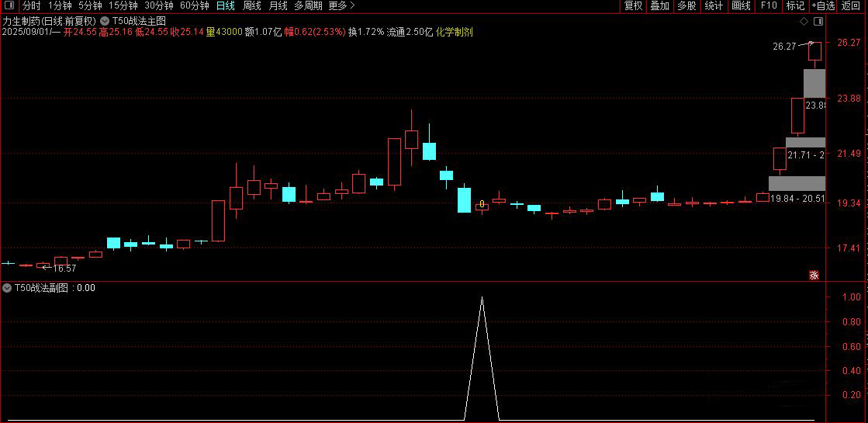Open the 更多 periods list
Image resolution: width=868 pixels, height=423 pixels.
point(341,6)
